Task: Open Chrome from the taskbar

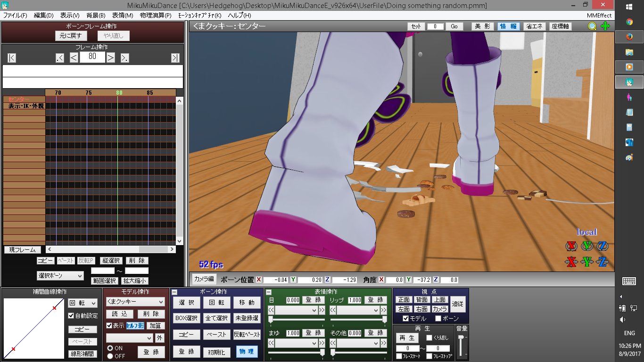Action: [629, 22]
